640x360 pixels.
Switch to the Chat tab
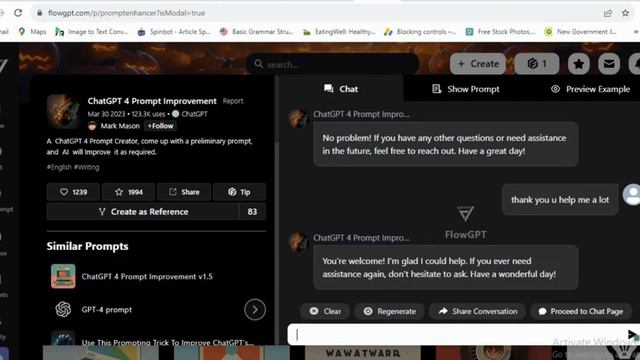coord(341,89)
